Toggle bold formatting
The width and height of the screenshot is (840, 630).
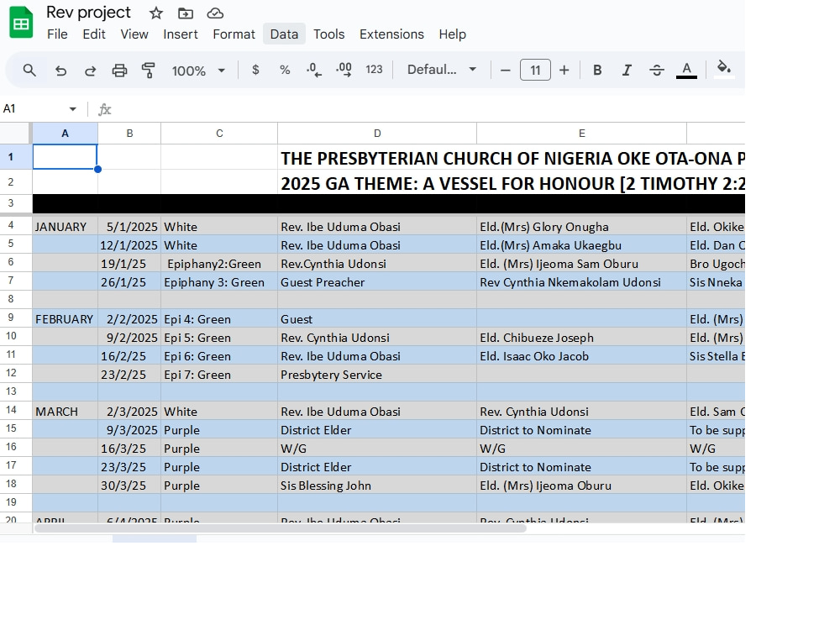click(x=597, y=71)
